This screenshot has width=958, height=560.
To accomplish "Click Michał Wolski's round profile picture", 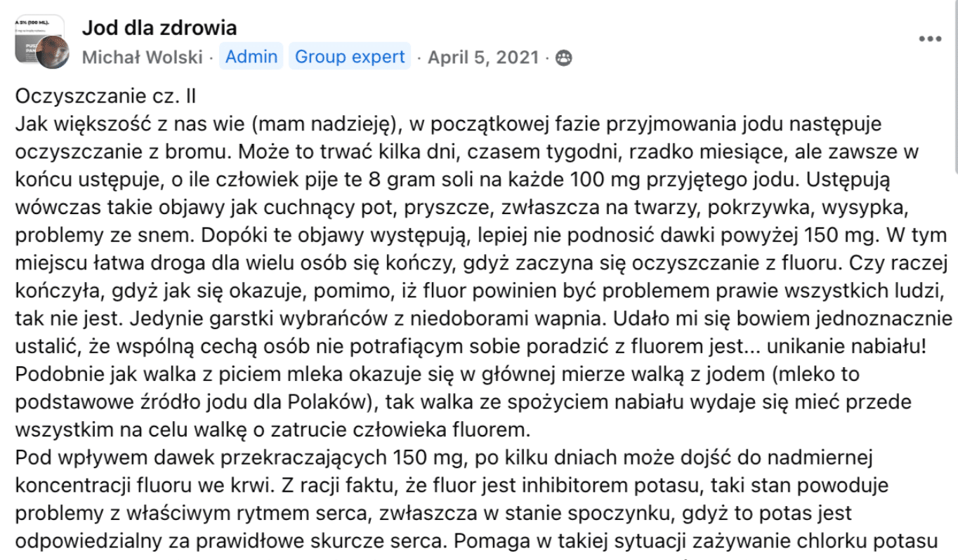I will [53, 53].
